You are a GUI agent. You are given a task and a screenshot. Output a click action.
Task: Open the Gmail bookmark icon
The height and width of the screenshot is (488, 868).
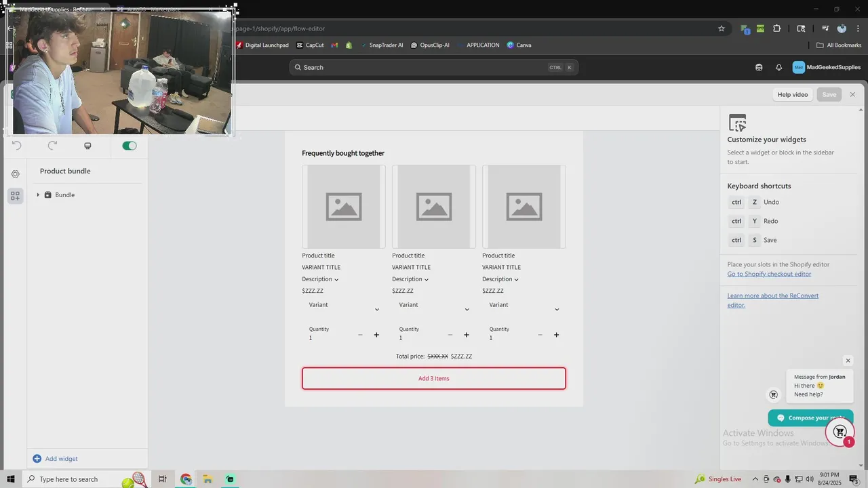334,45
